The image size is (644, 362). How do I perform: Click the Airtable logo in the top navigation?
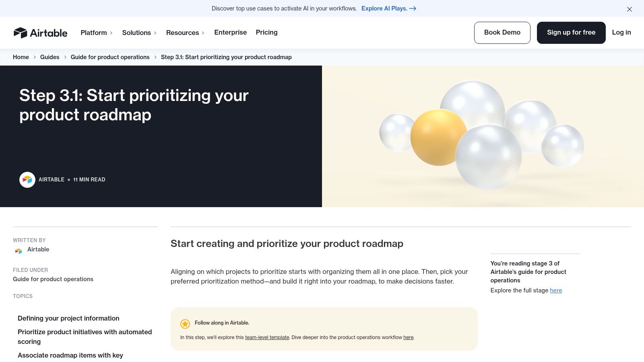point(41,33)
